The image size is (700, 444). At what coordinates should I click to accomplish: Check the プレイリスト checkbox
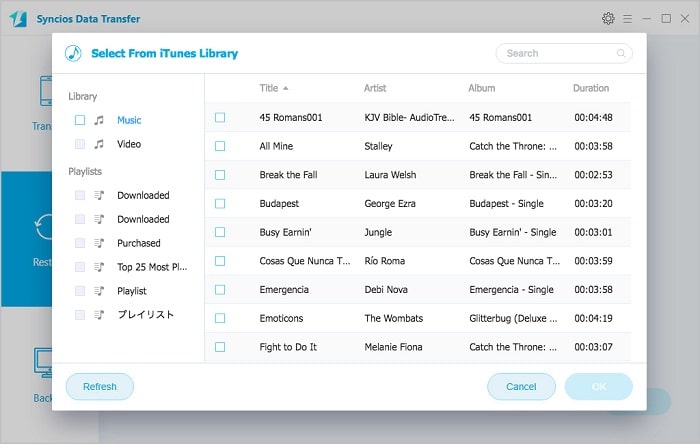[x=80, y=315]
